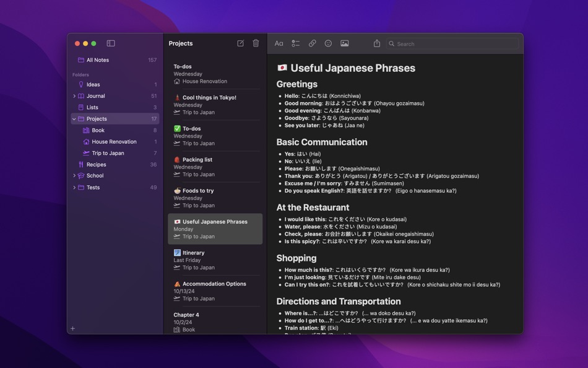Click the Thank you: Arigatou line
This screenshot has width=588, height=368.
click(x=382, y=176)
